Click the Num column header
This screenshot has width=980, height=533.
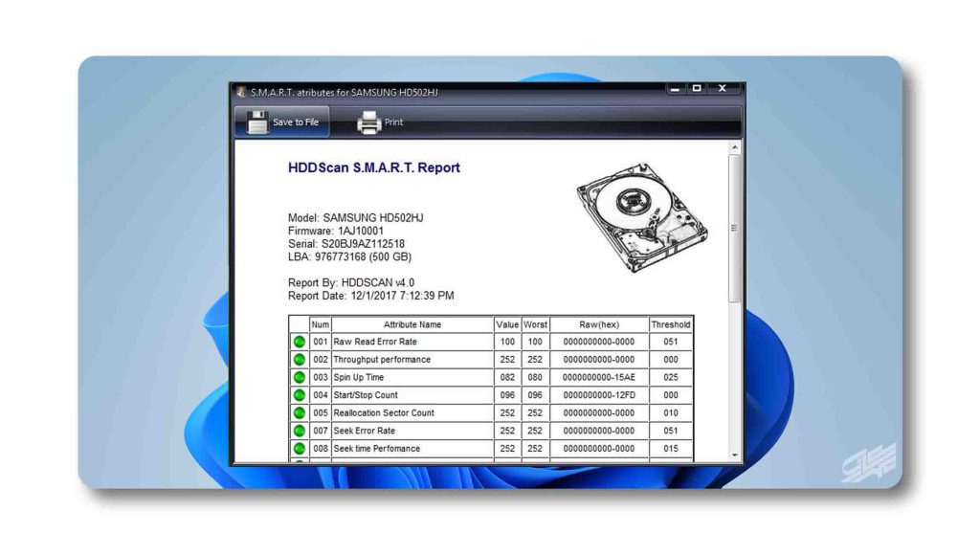point(320,324)
